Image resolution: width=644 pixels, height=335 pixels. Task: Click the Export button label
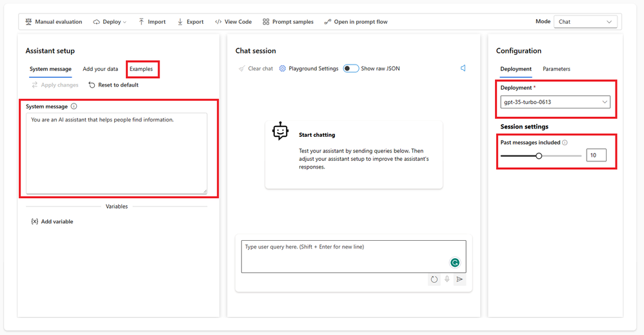click(195, 22)
